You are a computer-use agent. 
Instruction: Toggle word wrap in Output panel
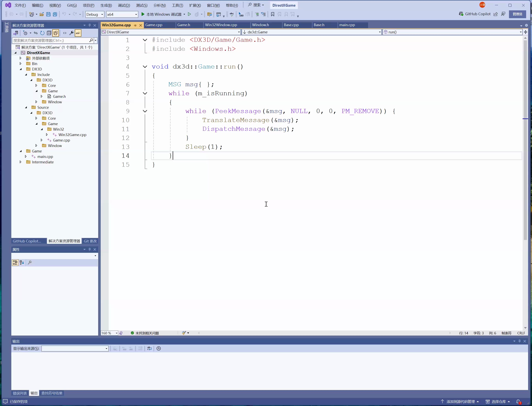click(x=149, y=348)
